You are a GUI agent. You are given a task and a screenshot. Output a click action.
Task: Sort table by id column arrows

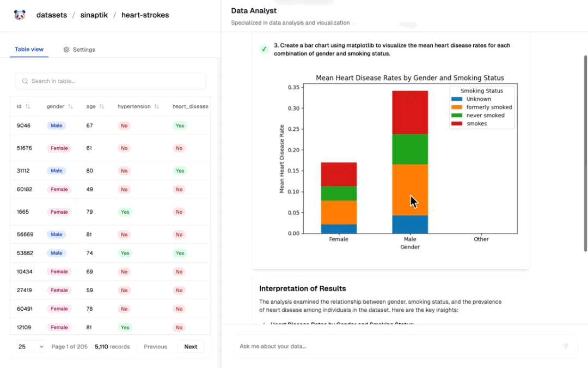[x=28, y=107]
